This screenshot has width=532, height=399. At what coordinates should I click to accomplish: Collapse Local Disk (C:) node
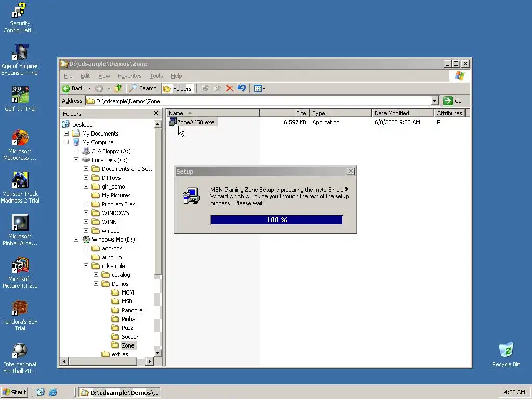76,160
